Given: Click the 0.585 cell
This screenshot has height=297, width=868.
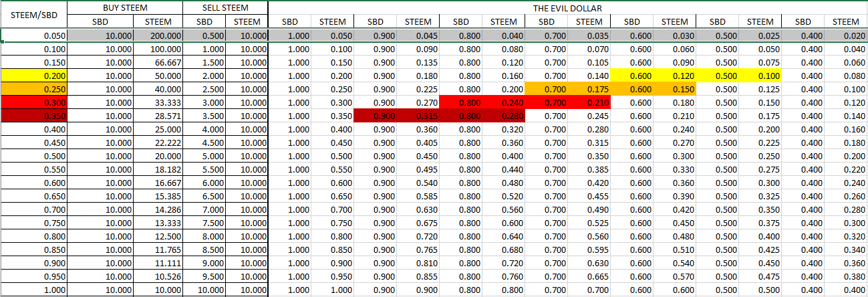Looking at the screenshot, I should click(x=418, y=196).
